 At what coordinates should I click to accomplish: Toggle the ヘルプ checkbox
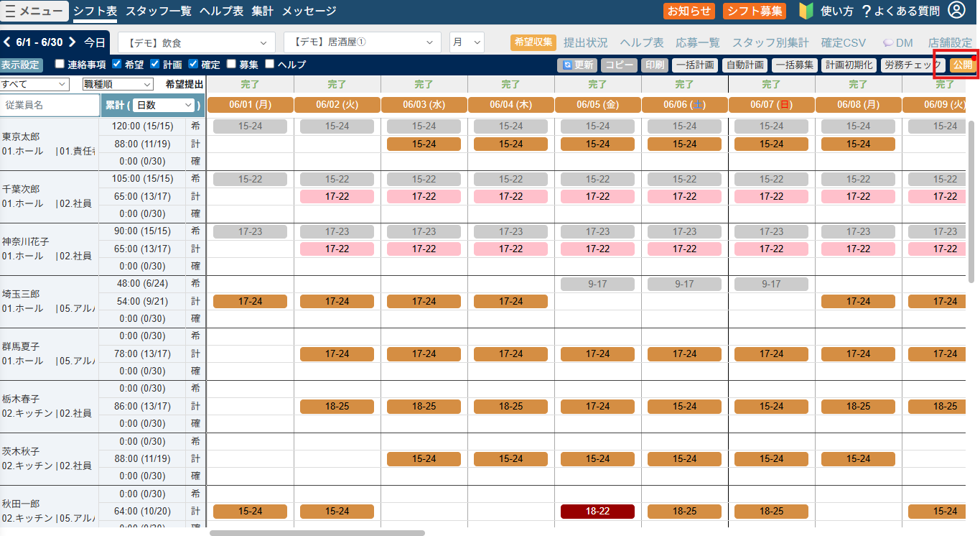(270, 64)
